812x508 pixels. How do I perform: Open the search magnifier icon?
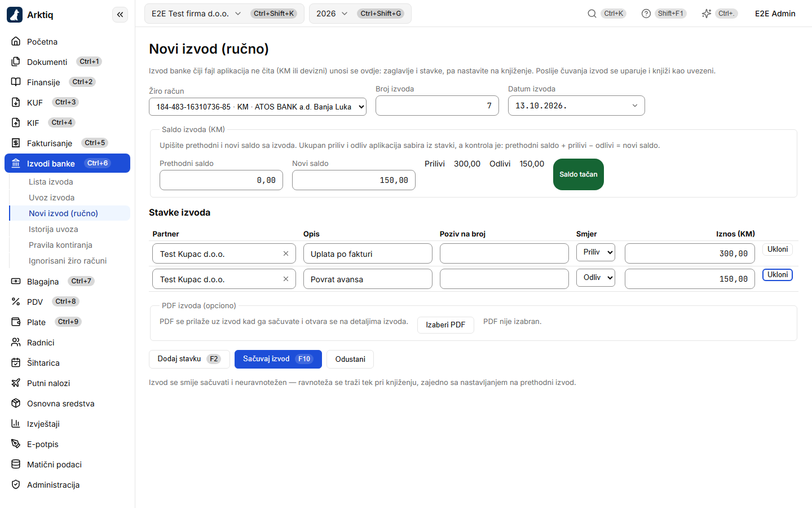pos(592,14)
